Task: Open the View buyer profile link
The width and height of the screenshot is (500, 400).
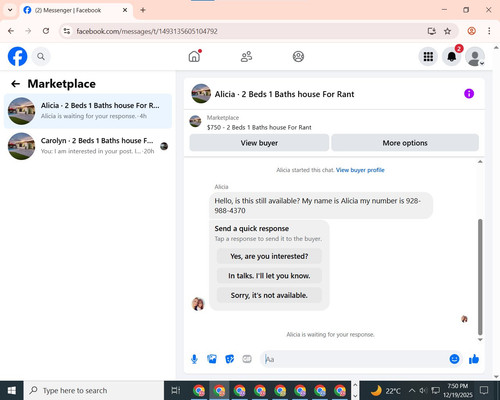Action: point(360,170)
